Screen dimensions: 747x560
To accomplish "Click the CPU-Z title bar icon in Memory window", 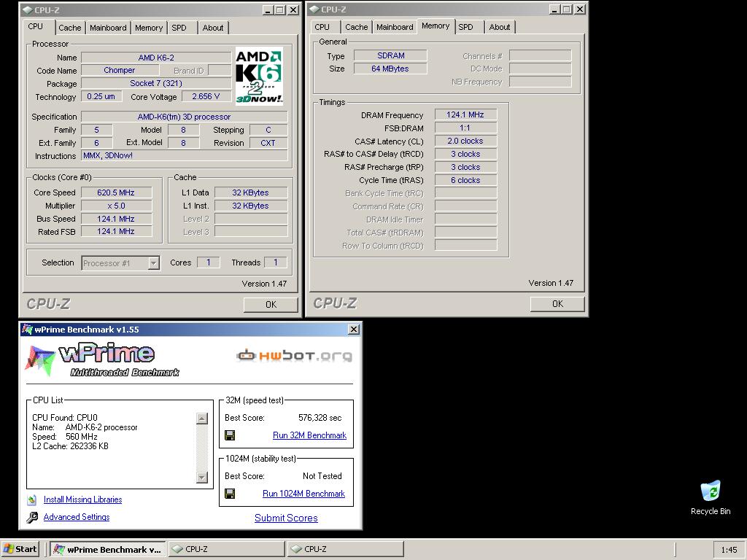I will pos(314,9).
